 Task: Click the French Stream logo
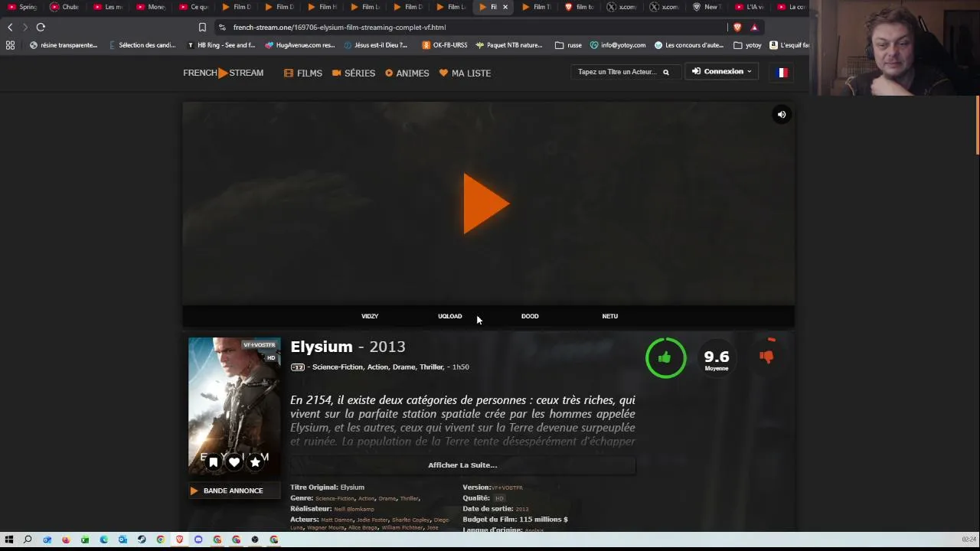click(x=223, y=73)
